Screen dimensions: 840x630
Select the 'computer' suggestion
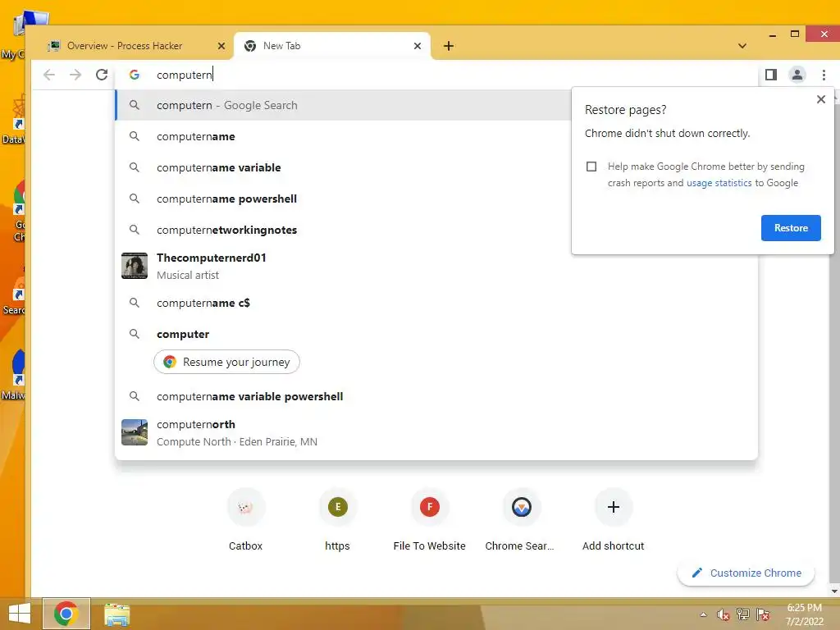pos(436,335)
